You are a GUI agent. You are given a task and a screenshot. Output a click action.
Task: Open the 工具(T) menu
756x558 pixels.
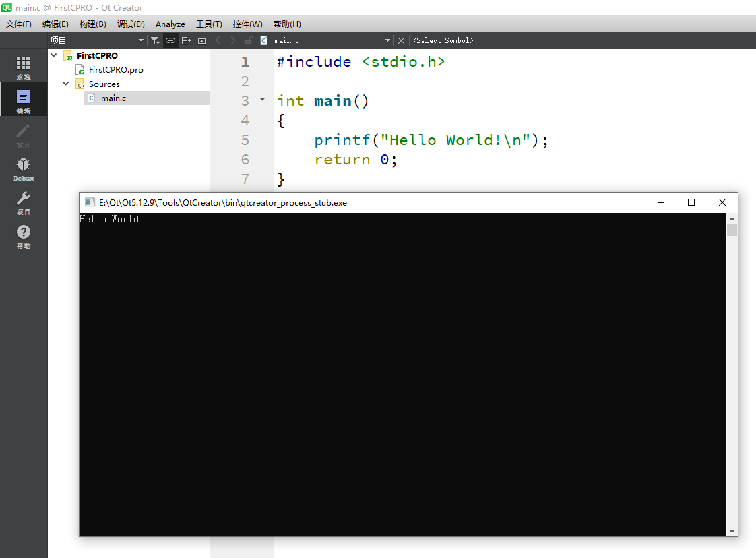(209, 24)
